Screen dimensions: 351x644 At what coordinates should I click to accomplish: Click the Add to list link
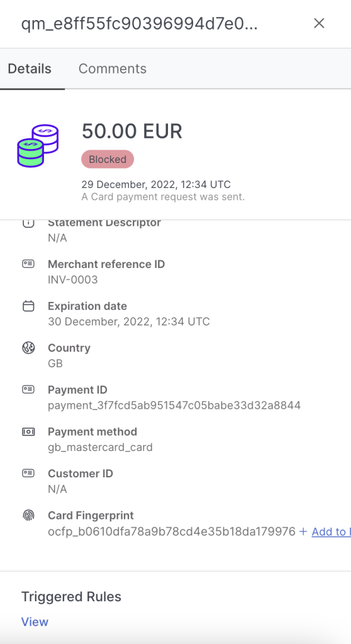(x=325, y=532)
